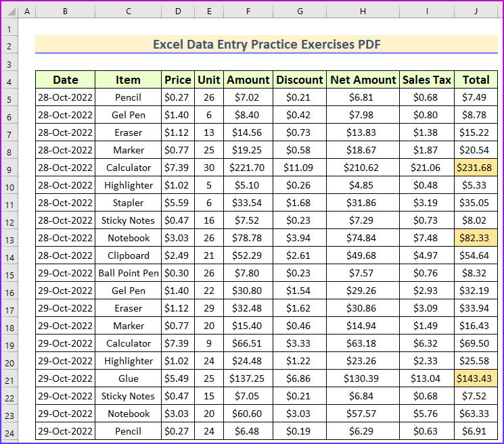This screenshot has height=444, width=504.
Task: Click the 'Ball Point Pen' item cell
Action: 129,273
